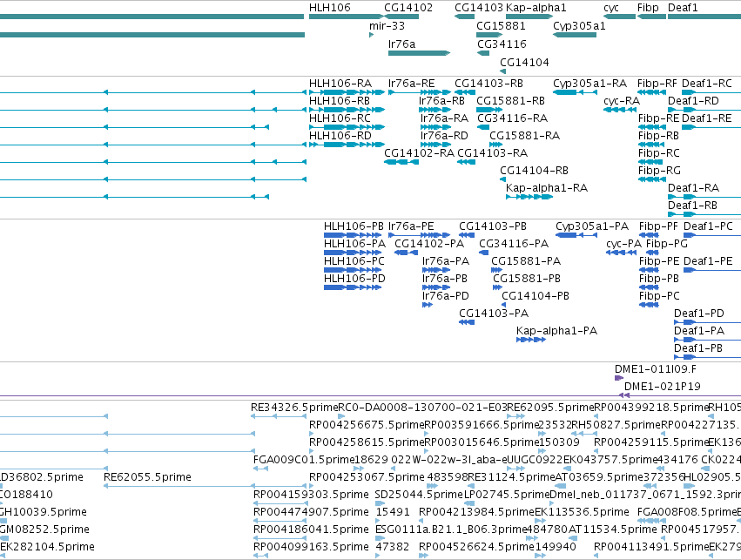Click the RP004258615.5prime EST label

click(x=367, y=442)
